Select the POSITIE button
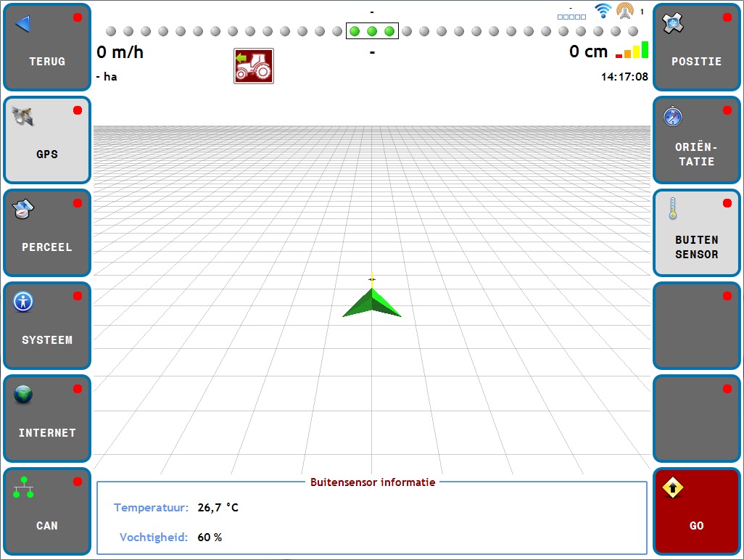The height and width of the screenshot is (560, 744). pyautogui.click(x=696, y=47)
